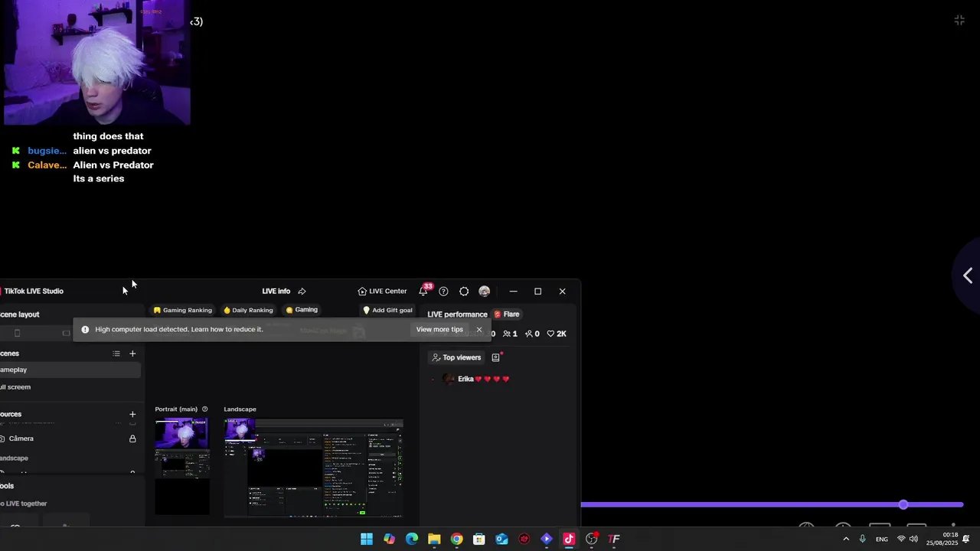Open the Daily Ranking chip
The height and width of the screenshot is (551, 980).
(248, 310)
